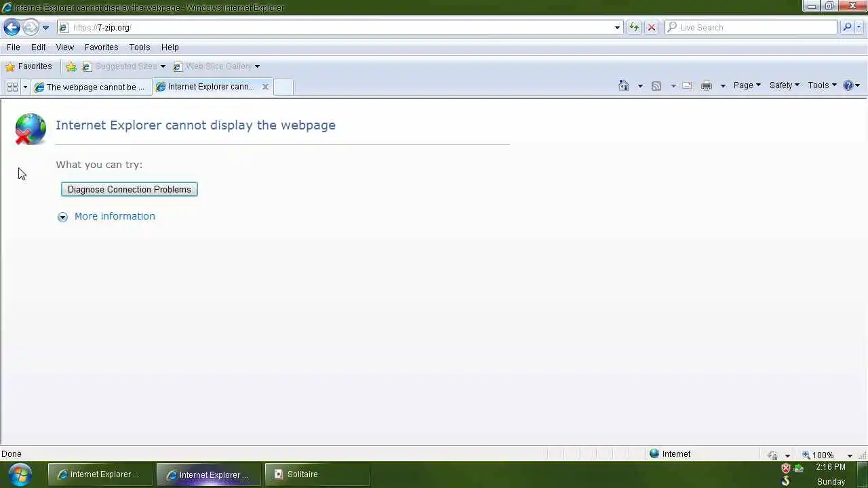868x488 pixels.
Task: Open the Feeds dropdown arrow
Action: click(673, 85)
